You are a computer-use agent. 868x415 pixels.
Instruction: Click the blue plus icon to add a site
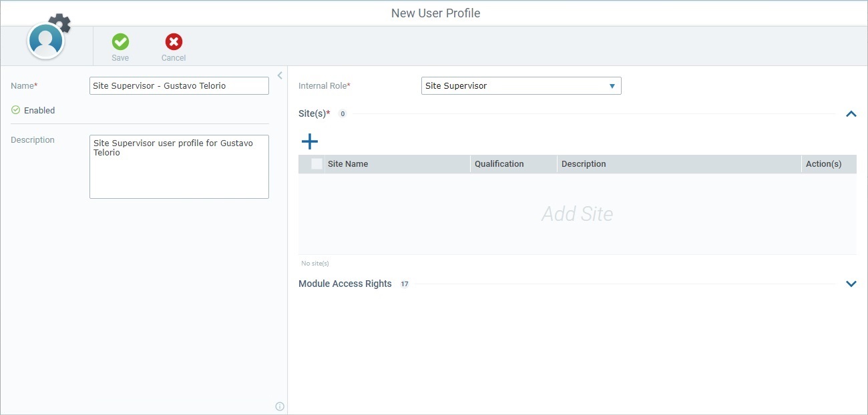(x=310, y=141)
